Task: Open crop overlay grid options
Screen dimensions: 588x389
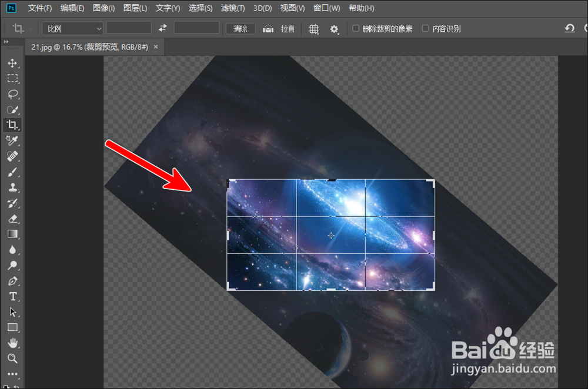Action: 313,29
